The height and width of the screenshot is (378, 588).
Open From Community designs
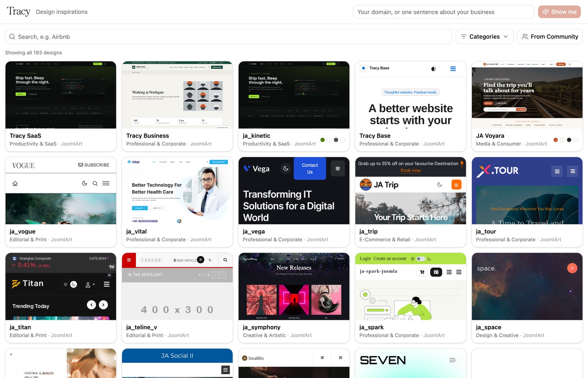(550, 37)
